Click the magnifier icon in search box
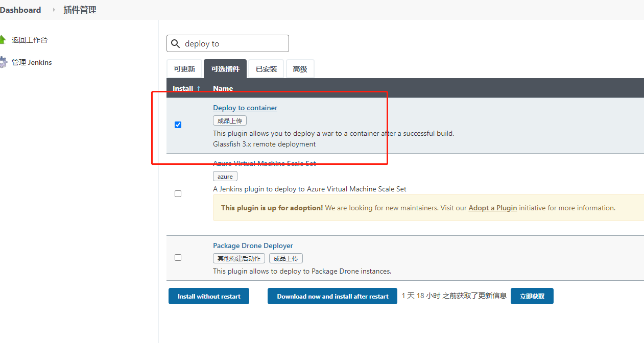 point(175,44)
